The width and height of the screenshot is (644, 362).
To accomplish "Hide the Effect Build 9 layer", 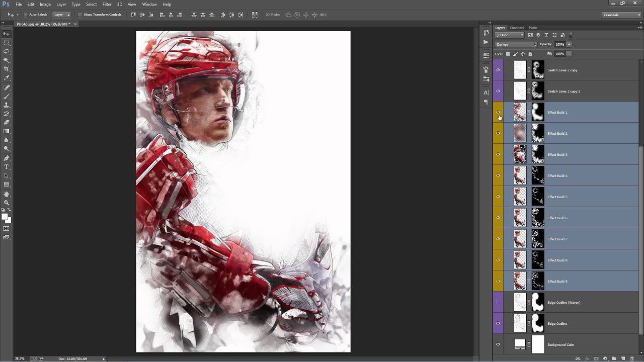I will coord(498,281).
